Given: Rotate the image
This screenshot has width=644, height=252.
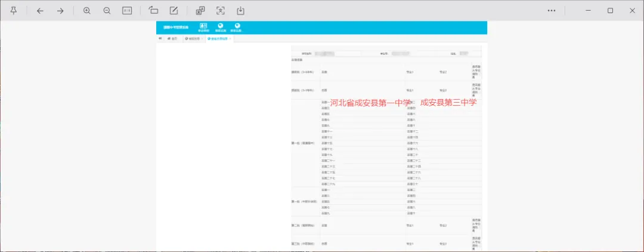Looking at the screenshot, I should pyautogui.click(x=154, y=11).
